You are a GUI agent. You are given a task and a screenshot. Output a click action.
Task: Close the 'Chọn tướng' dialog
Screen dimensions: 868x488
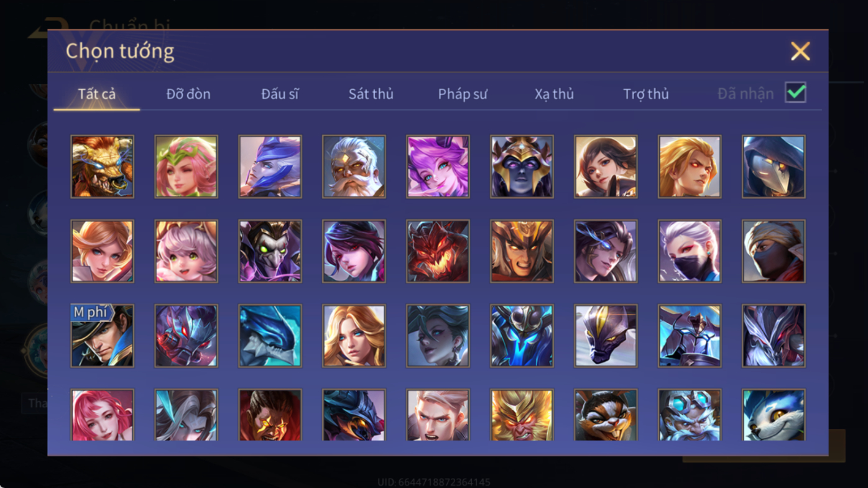[800, 51]
